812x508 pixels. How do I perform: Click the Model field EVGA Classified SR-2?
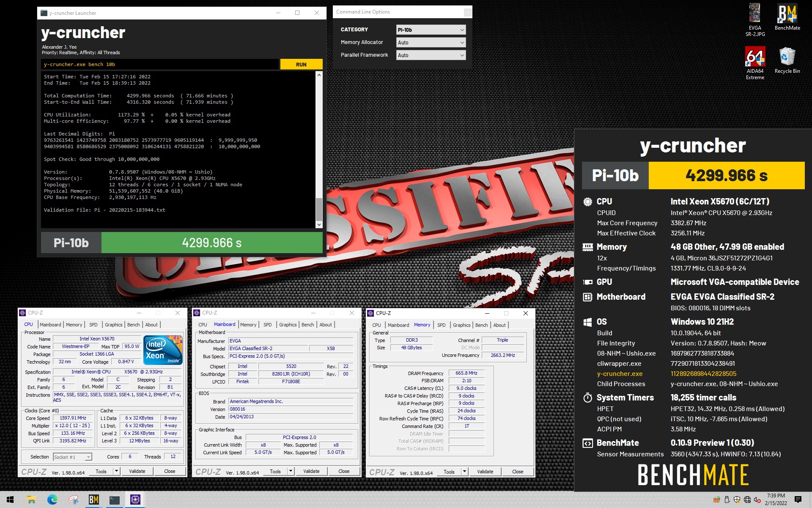click(x=268, y=349)
